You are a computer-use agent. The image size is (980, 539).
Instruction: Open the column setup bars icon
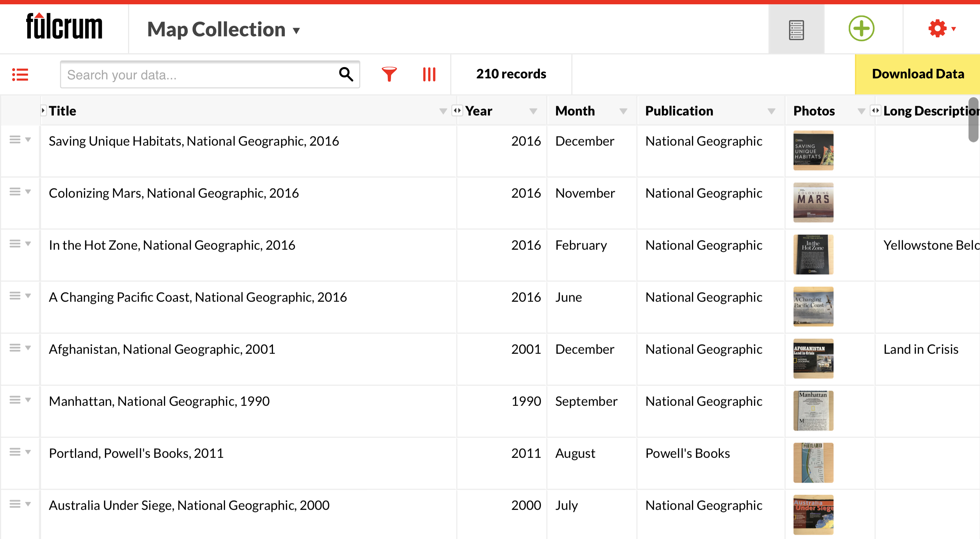[429, 74]
